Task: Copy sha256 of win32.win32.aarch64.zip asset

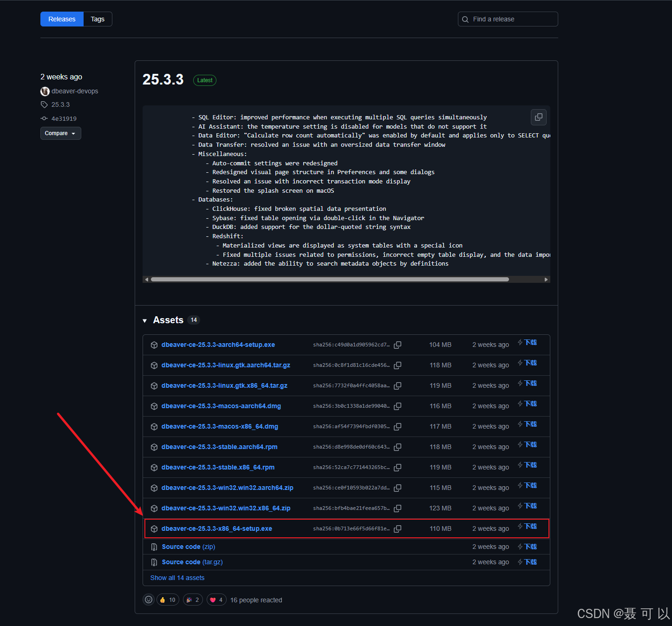Action: point(398,488)
